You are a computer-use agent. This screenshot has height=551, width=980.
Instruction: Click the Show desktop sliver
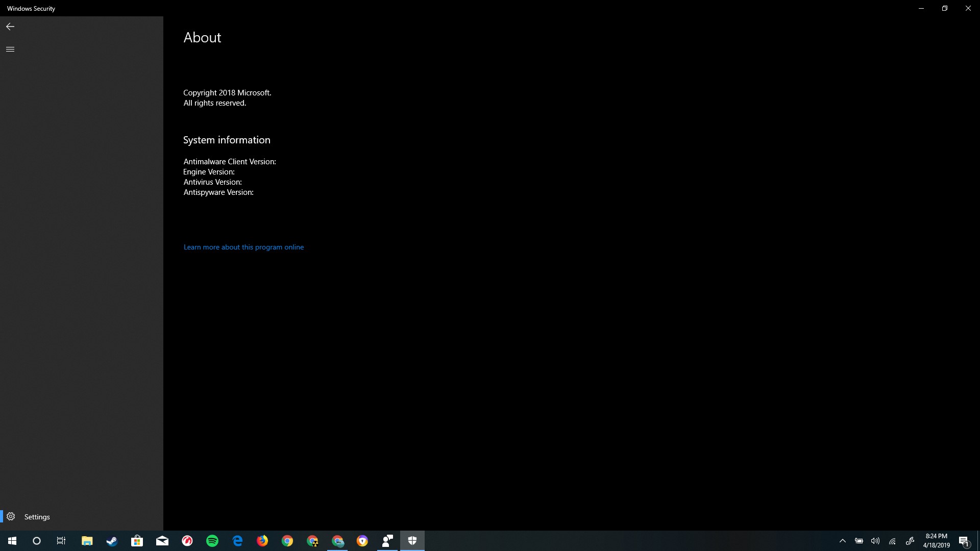coord(978,541)
